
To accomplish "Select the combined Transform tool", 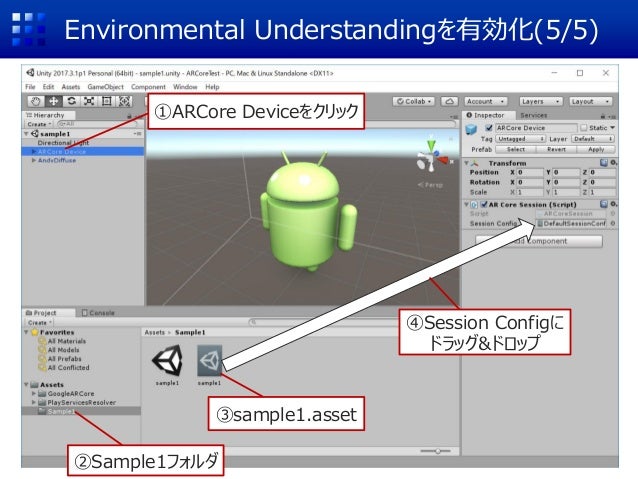I will point(125,101).
